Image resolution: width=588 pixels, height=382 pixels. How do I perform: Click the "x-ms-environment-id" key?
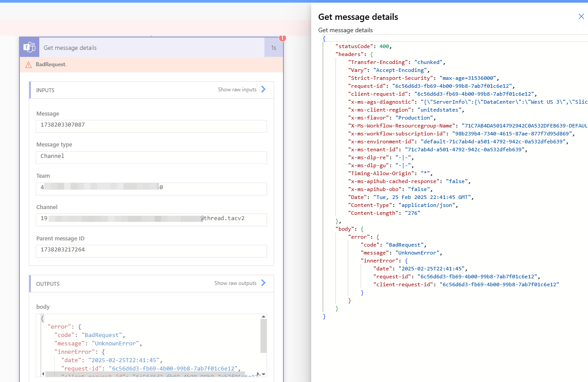(x=381, y=142)
